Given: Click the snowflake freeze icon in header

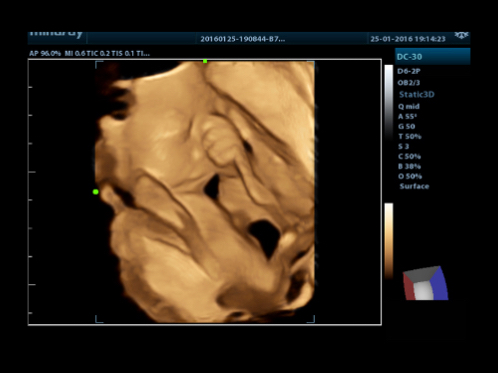Looking at the screenshot, I should tap(461, 35).
